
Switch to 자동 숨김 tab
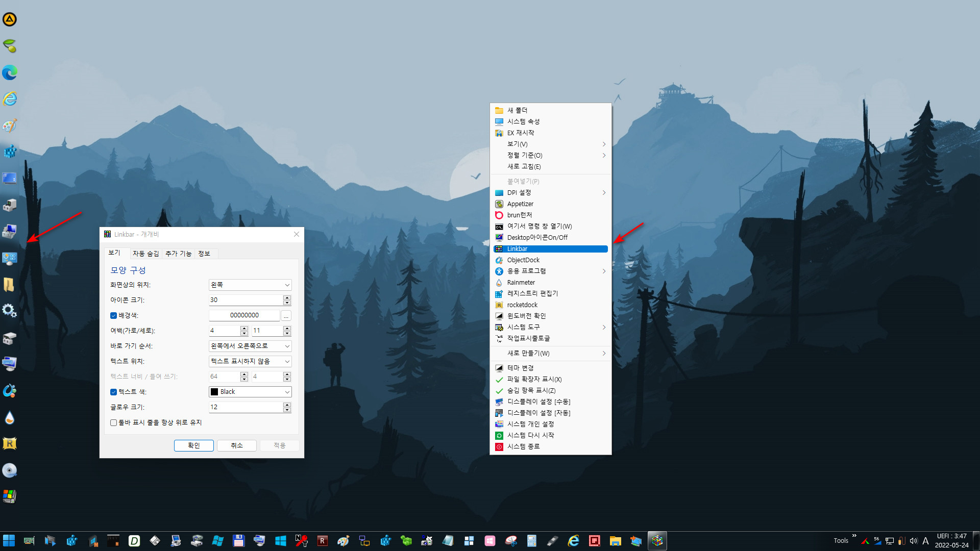click(x=146, y=254)
